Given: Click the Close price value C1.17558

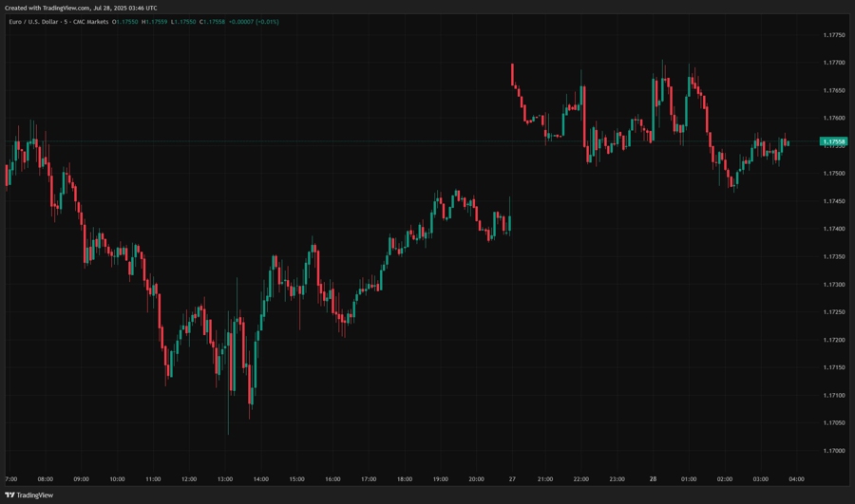Looking at the screenshot, I should pyautogui.click(x=212, y=21).
